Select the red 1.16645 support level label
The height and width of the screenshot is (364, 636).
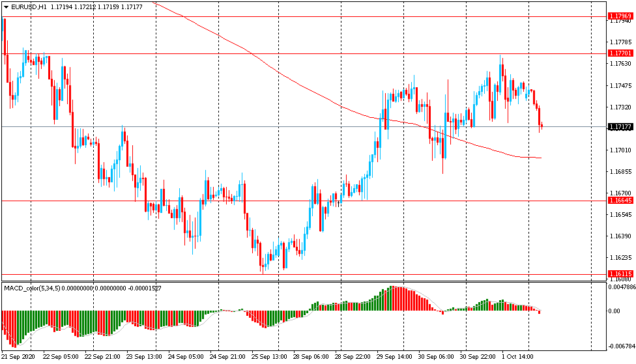coord(620,201)
